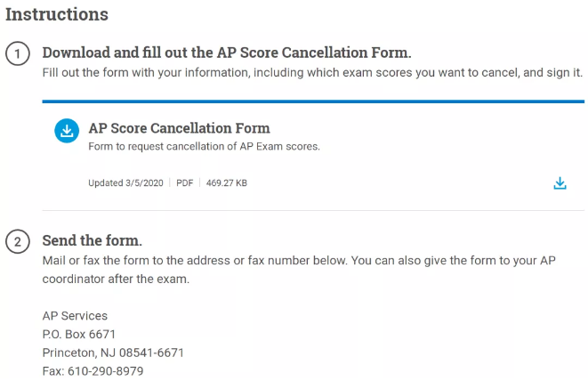Click the blue divider bar above the form card
This screenshot has width=588, height=381.
pos(313,102)
